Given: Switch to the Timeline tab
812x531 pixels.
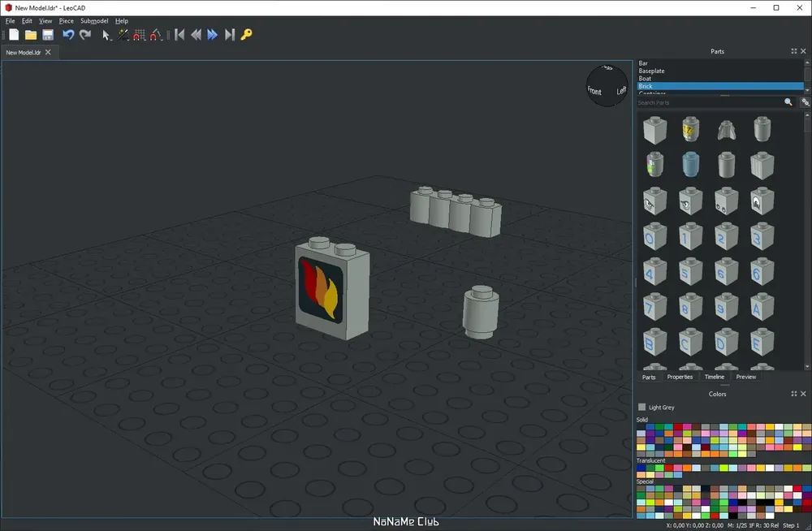Looking at the screenshot, I should click(x=714, y=377).
